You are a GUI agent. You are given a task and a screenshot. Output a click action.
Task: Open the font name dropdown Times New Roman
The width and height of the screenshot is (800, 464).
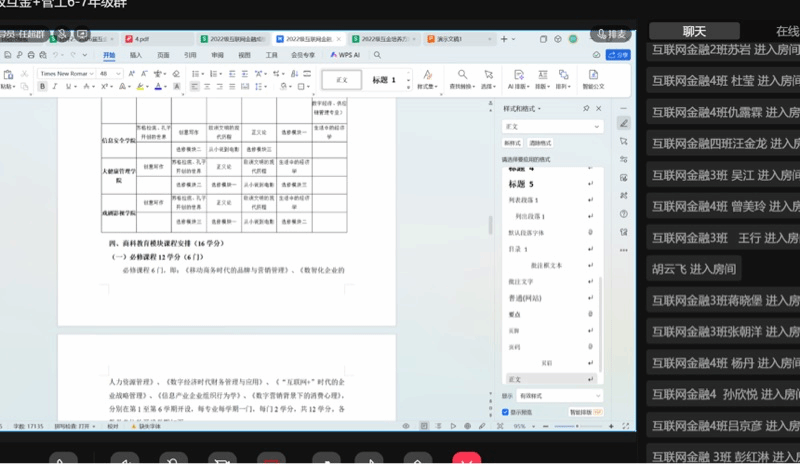(65, 73)
